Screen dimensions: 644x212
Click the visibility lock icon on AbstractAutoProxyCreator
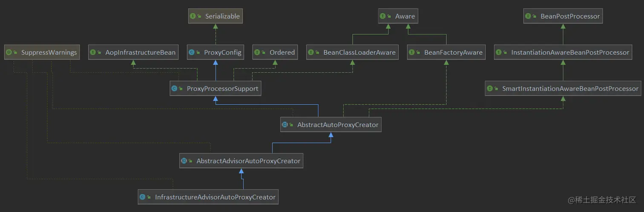291,125
